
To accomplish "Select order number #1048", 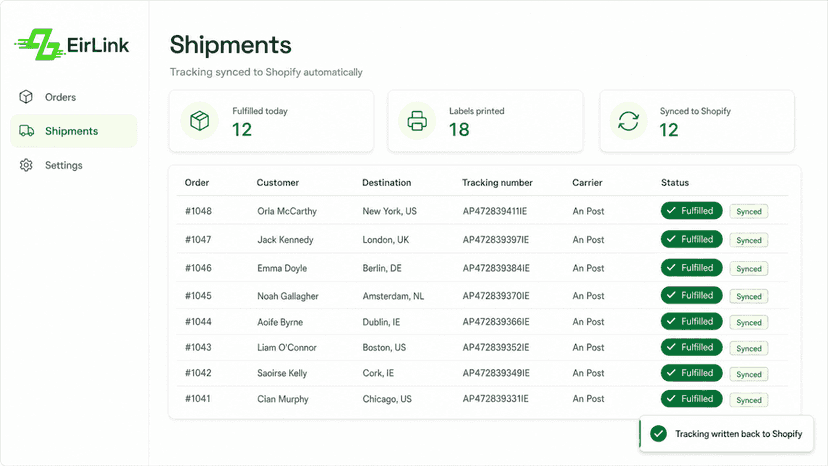I will tap(199, 211).
